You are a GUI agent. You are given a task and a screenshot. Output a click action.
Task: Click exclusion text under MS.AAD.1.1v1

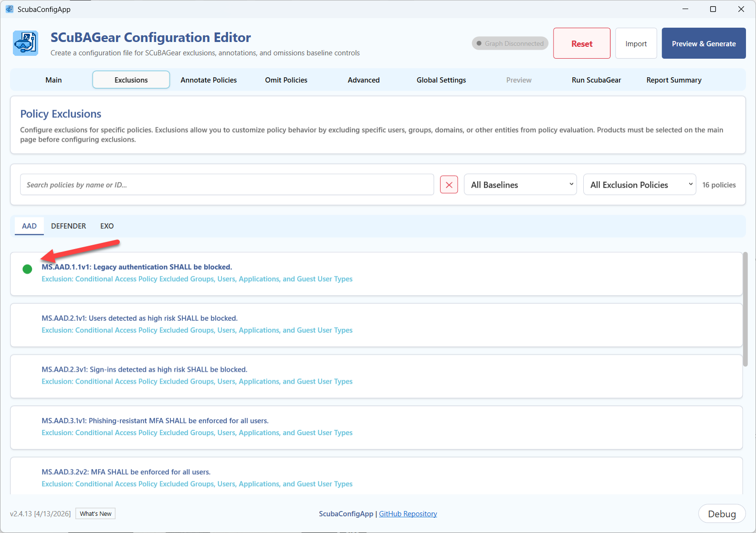tap(197, 279)
